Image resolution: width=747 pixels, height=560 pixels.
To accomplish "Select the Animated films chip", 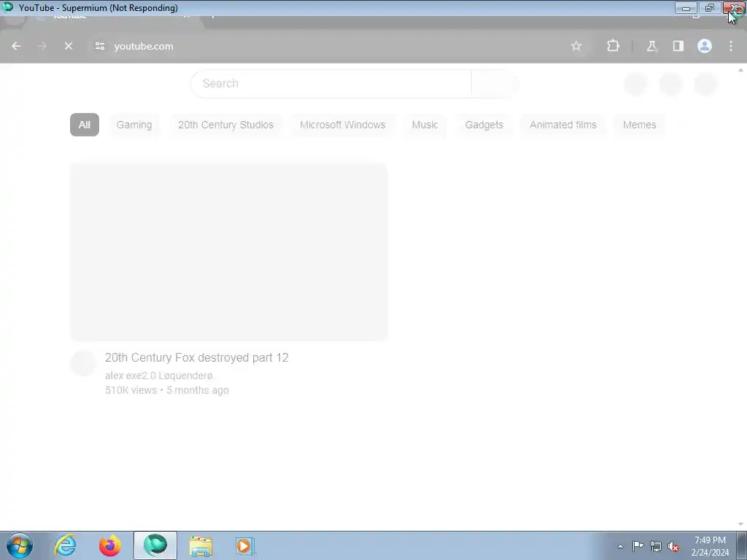I will pyautogui.click(x=563, y=125).
